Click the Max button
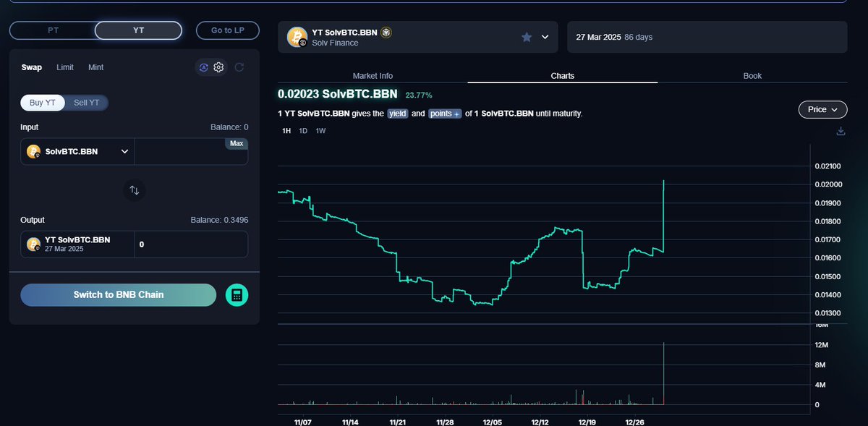The height and width of the screenshot is (426, 868). 237,143
